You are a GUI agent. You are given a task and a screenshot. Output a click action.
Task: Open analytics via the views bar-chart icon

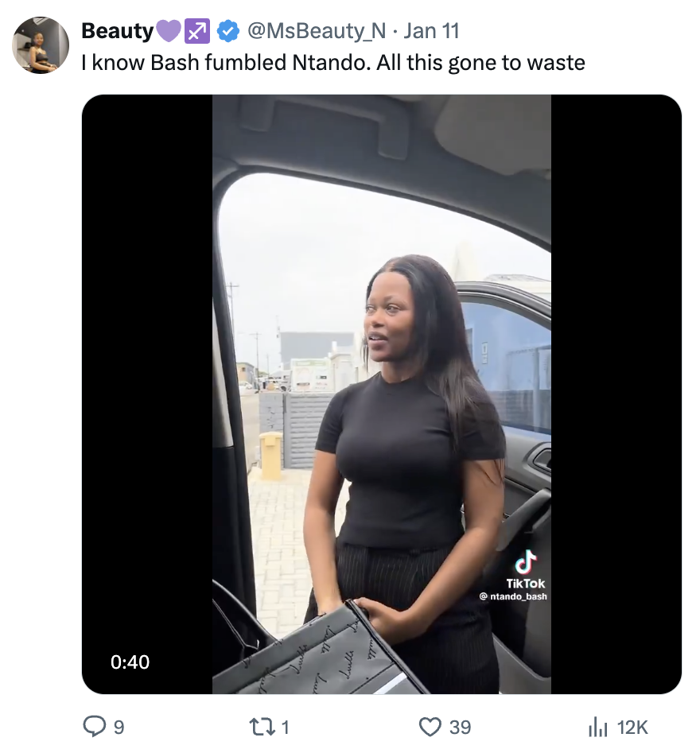point(597,727)
